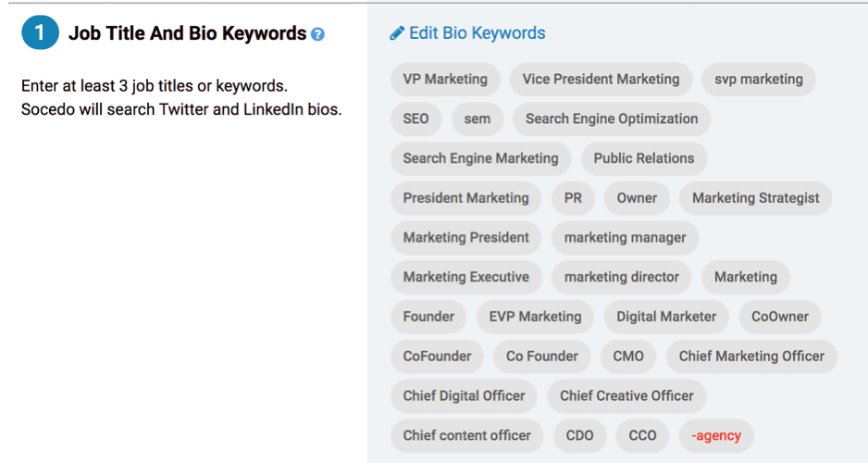Select the Marketing Strategist tag
Screen dimensions: 868x463
coord(756,198)
